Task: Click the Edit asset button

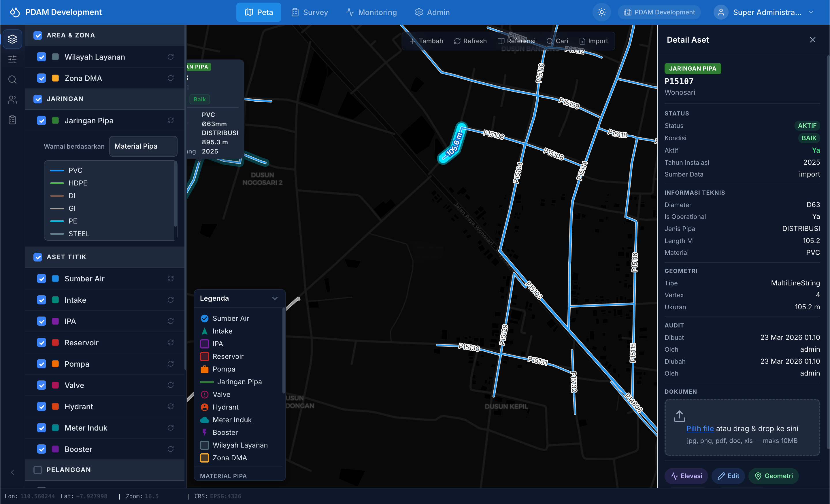Action: 728,476
